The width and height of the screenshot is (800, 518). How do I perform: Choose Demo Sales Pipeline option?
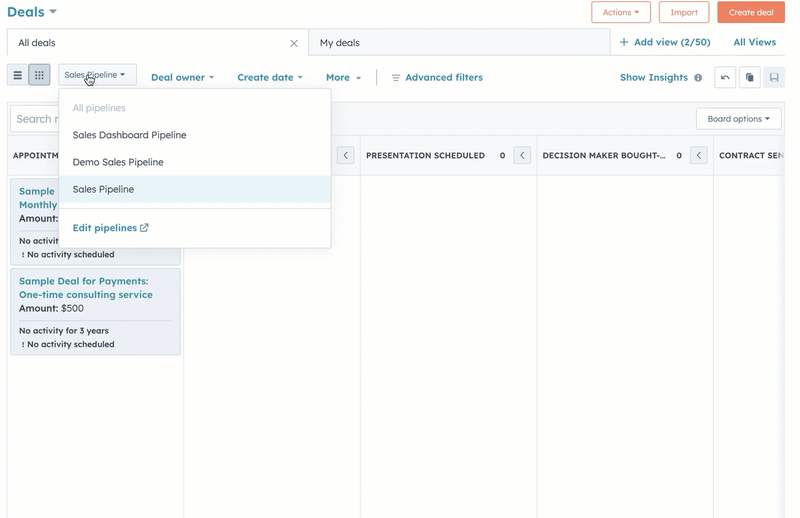118,162
